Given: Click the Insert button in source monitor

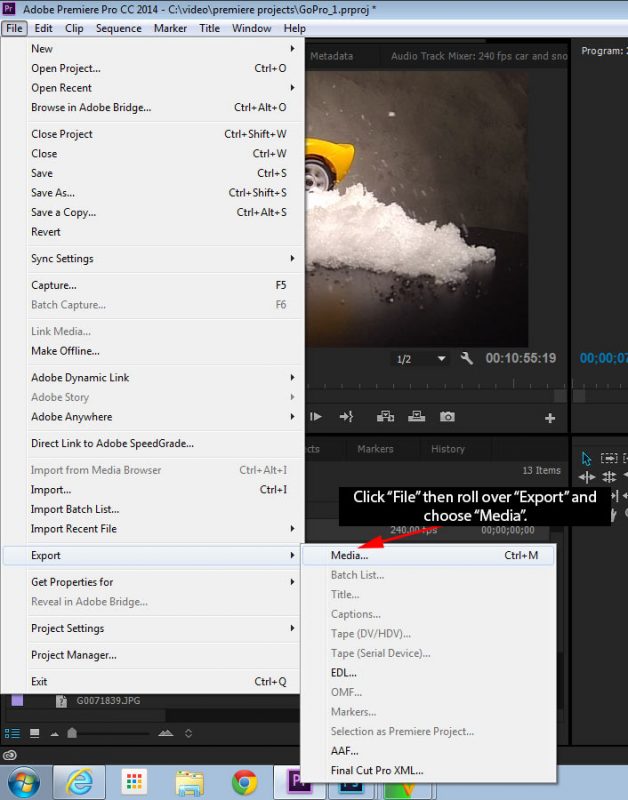Looking at the screenshot, I should tap(384, 417).
